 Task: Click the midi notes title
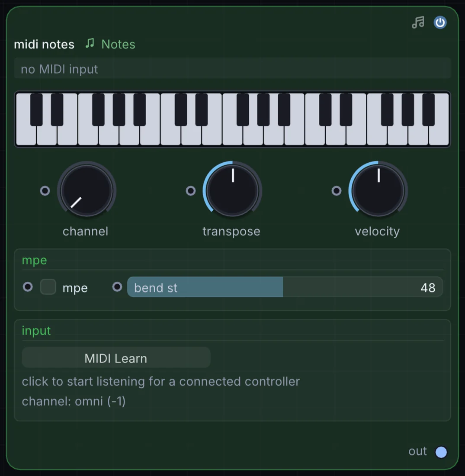point(44,44)
